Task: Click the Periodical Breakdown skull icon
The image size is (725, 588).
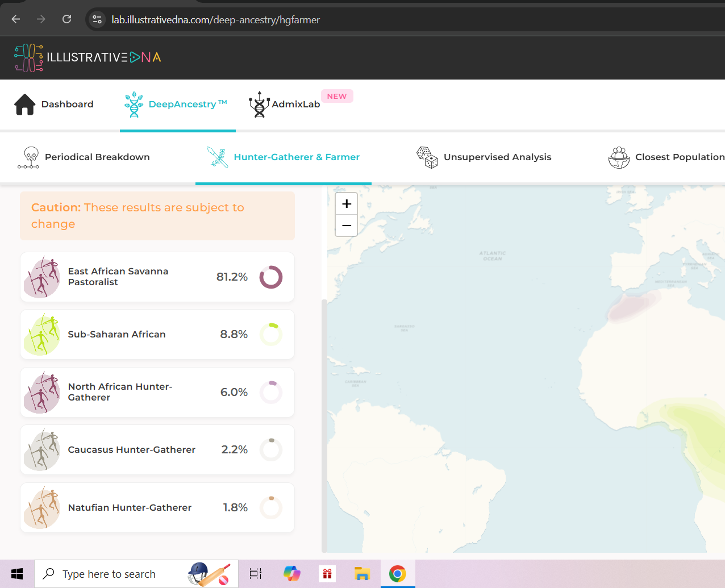Action: tap(29, 157)
